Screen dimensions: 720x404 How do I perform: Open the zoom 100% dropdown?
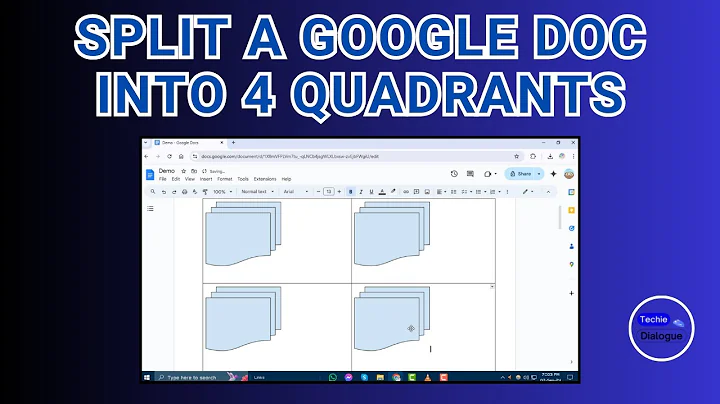tap(223, 191)
